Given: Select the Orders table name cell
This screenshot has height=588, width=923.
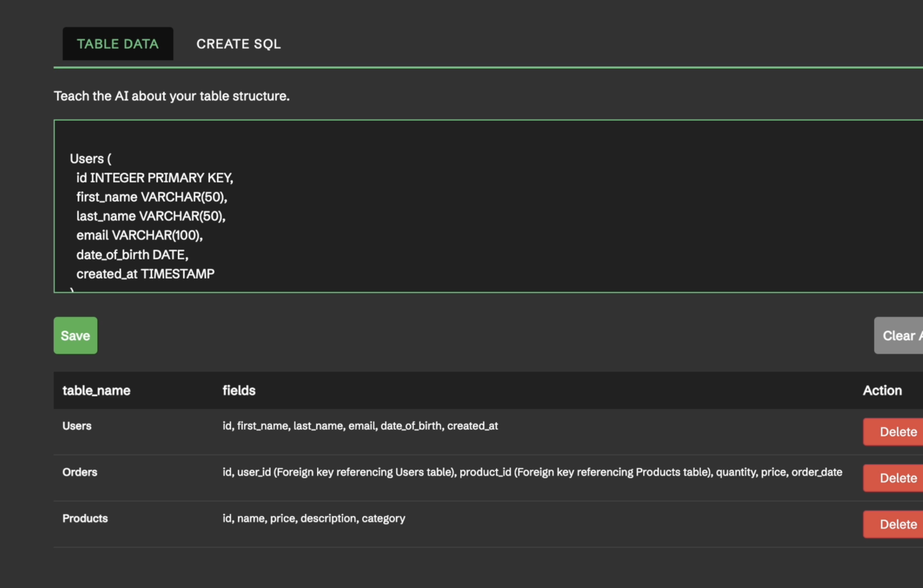Looking at the screenshot, I should tap(80, 472).
